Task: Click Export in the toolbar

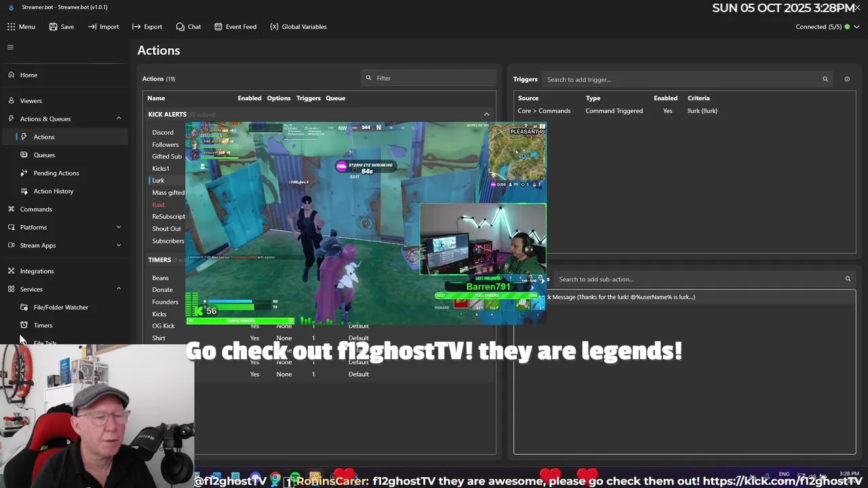Action: [147, 26]
